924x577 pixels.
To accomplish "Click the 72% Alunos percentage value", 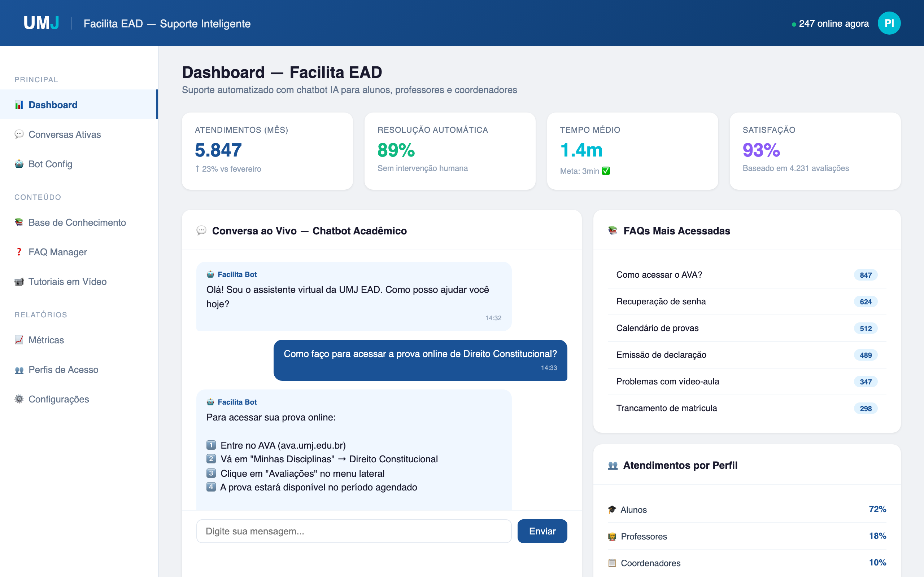I will click(x=876, y=509).
